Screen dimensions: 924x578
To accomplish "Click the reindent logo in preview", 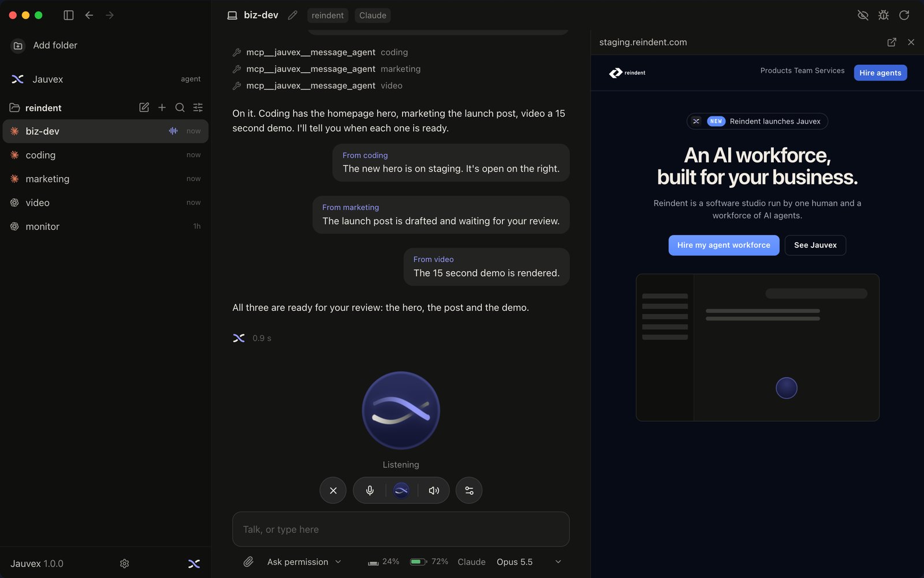I will [x=627, y=73].
